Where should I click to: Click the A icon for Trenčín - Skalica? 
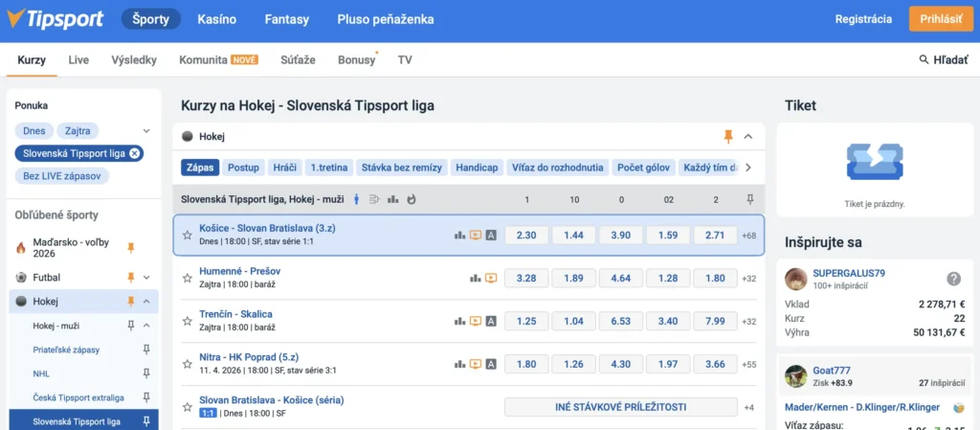(x=491, y=321)
